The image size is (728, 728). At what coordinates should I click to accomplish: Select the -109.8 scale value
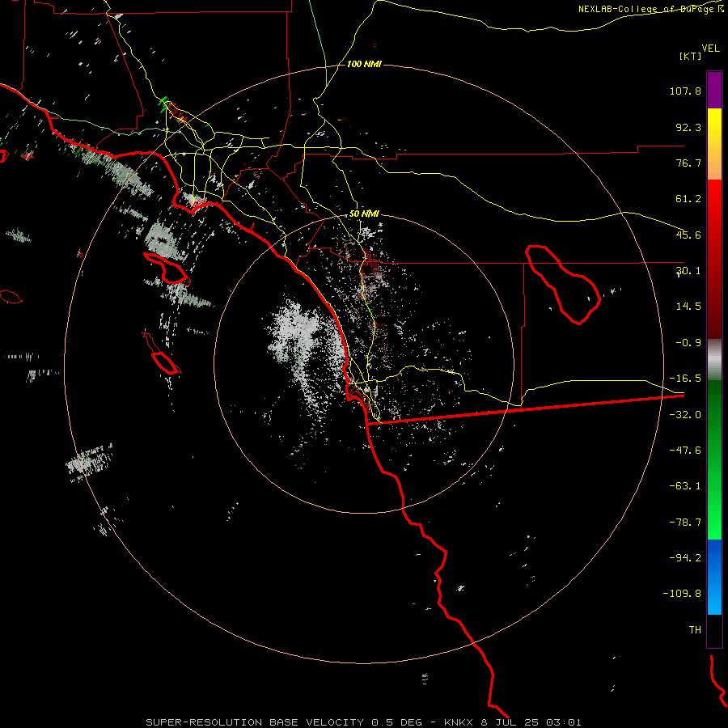tap(682, 594)
